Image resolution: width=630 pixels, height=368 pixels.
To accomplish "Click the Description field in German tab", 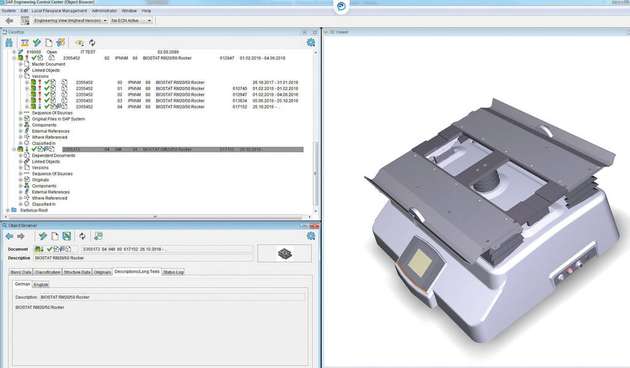I will point(172,297).
